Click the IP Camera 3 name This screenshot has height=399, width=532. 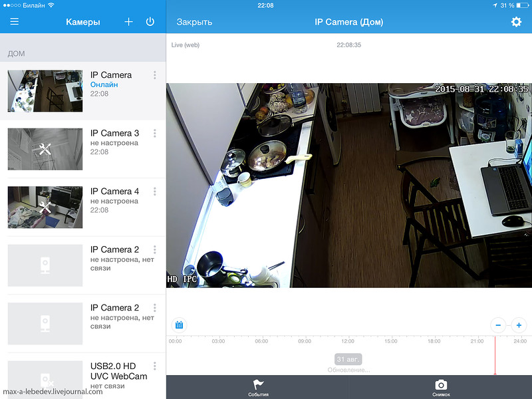point(114,133)
